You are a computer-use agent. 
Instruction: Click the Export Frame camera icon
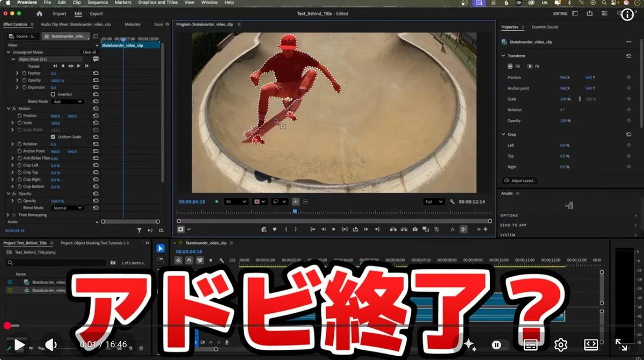click(x=415, y=229)
